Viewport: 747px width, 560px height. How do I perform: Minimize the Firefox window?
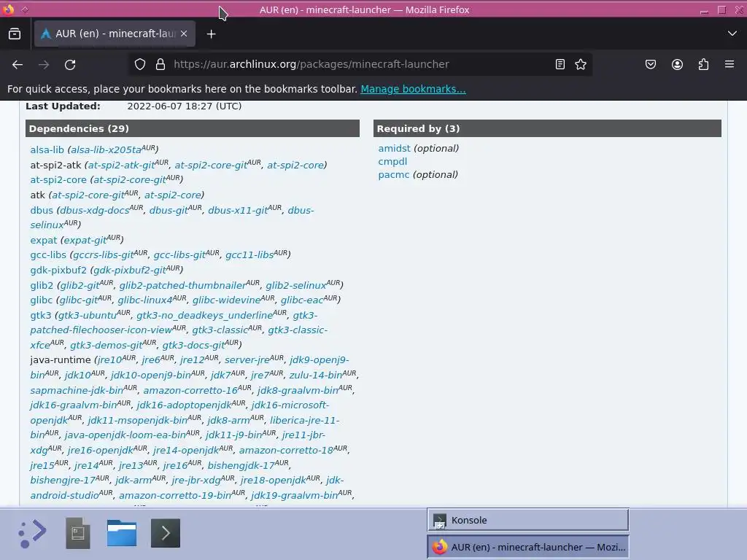point(704,10)
